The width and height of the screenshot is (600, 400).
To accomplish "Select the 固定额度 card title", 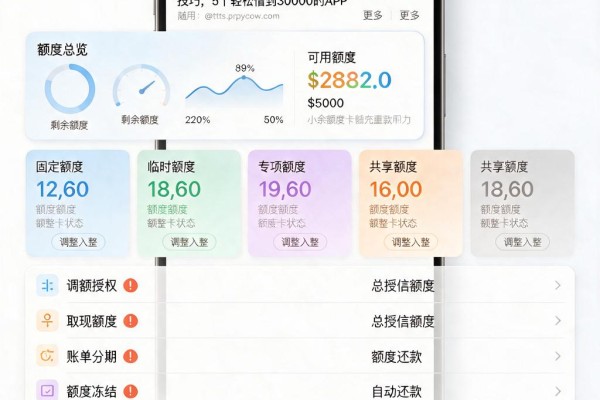I will pyautogui.click(x=59, y=167).
